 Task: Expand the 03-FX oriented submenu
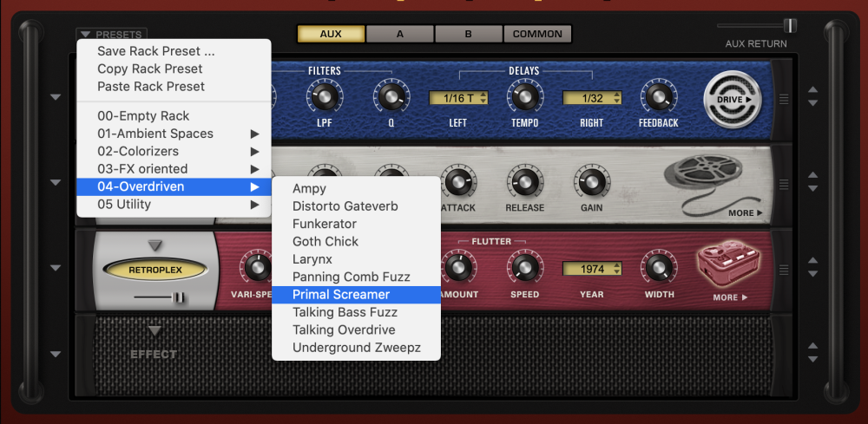[174, 169]
